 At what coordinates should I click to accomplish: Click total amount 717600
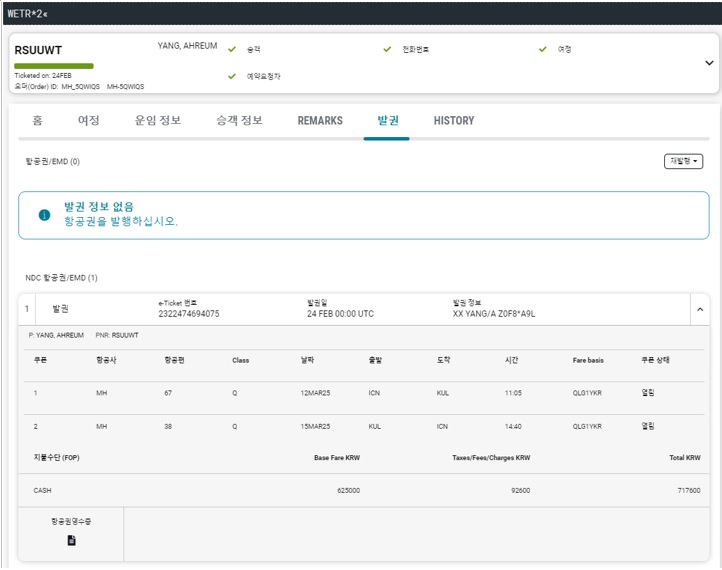[689, 491]
